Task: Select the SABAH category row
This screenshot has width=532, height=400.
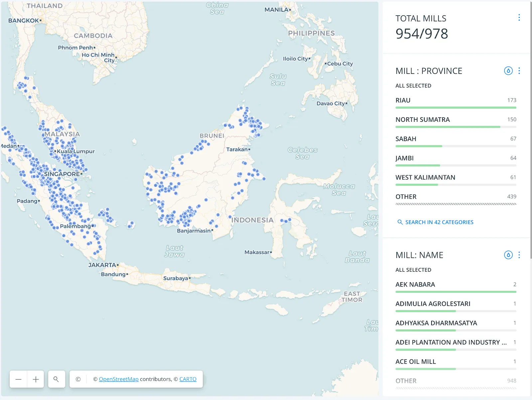Action: pyautogui.click(x=456, y=141)
